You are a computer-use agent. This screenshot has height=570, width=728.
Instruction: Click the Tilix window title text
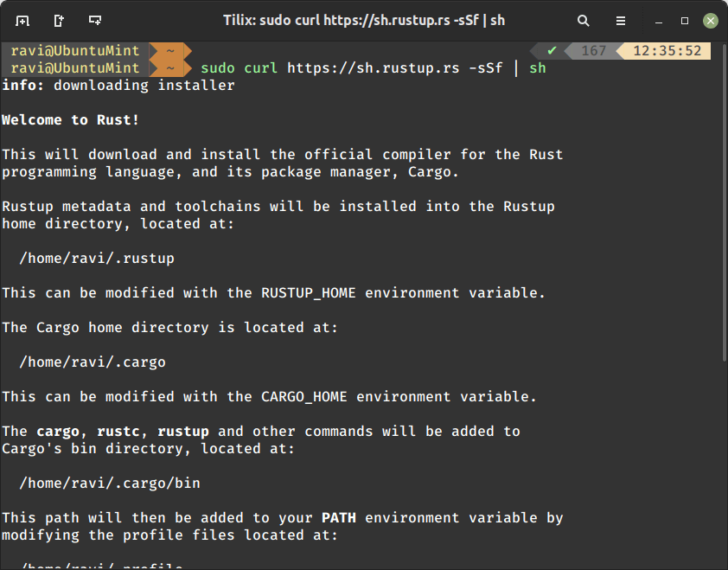[x=364, y=21]
